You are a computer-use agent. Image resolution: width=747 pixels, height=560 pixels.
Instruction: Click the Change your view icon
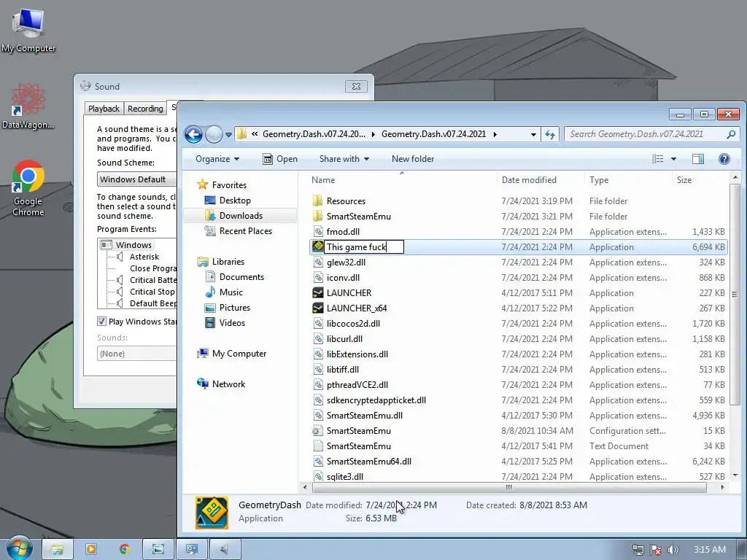click(657, 159)
